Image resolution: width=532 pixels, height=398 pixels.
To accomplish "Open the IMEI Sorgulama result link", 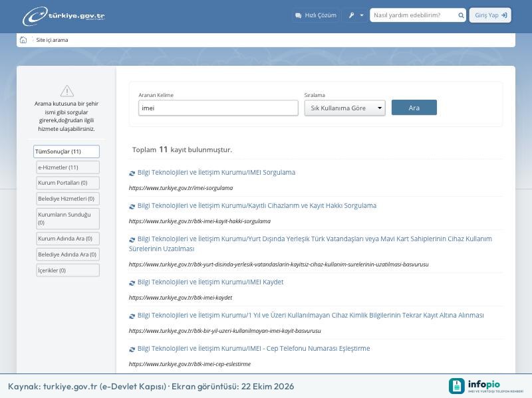I will pyautogui.click(x=216, y=172).
